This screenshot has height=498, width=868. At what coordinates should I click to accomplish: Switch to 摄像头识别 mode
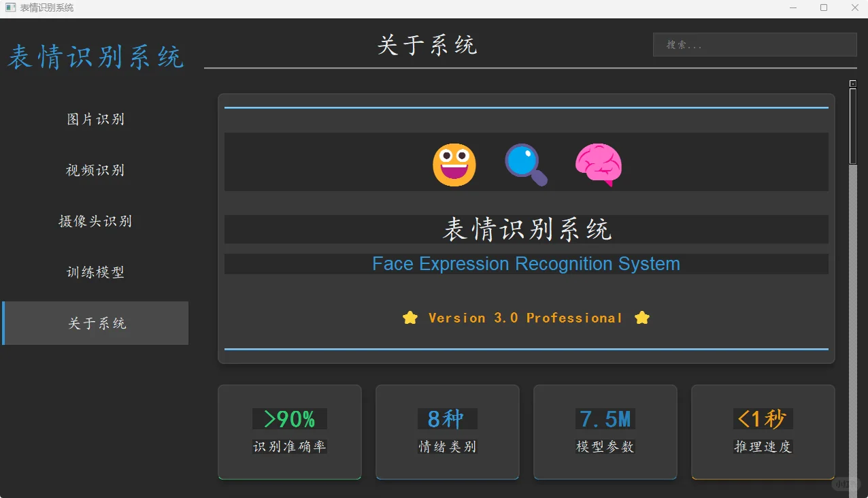(95, 221)
